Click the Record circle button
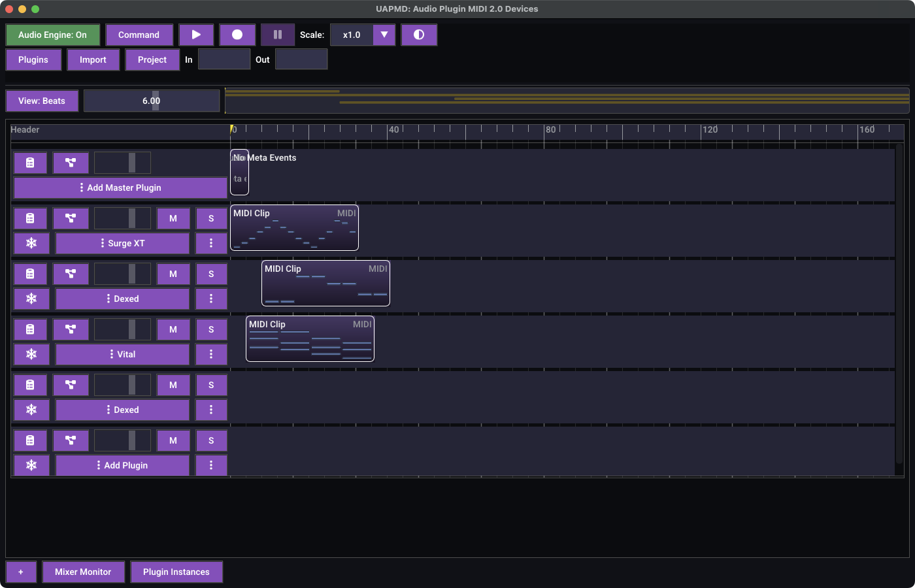The height and width of the screenshot is (588, 915). (x=237, y=35)
